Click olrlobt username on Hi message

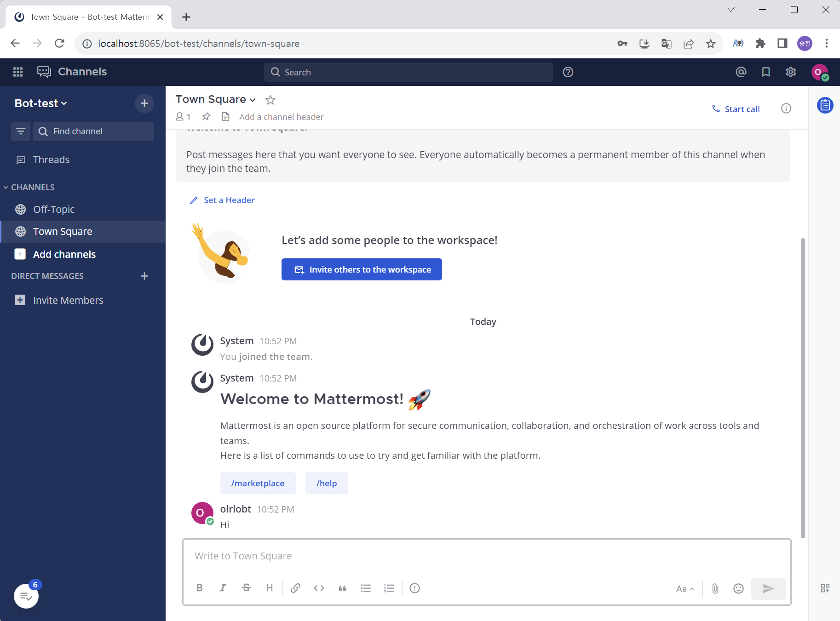point(236,509)
